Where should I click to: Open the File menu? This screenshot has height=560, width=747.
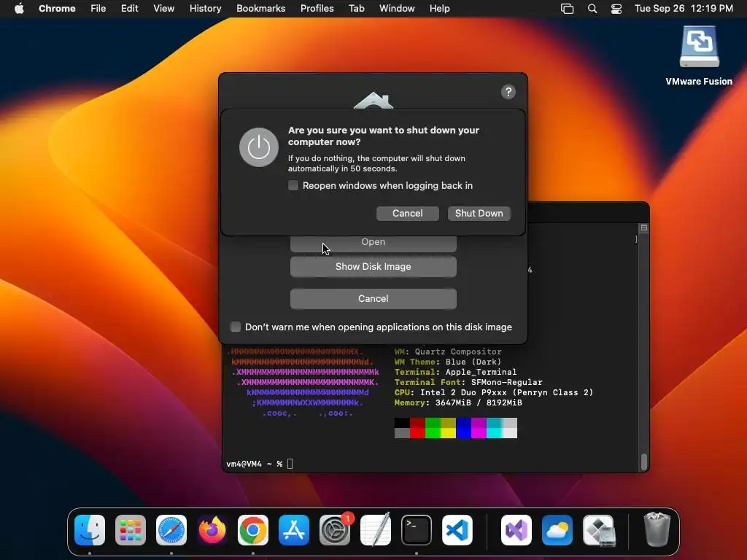(98, 9)
